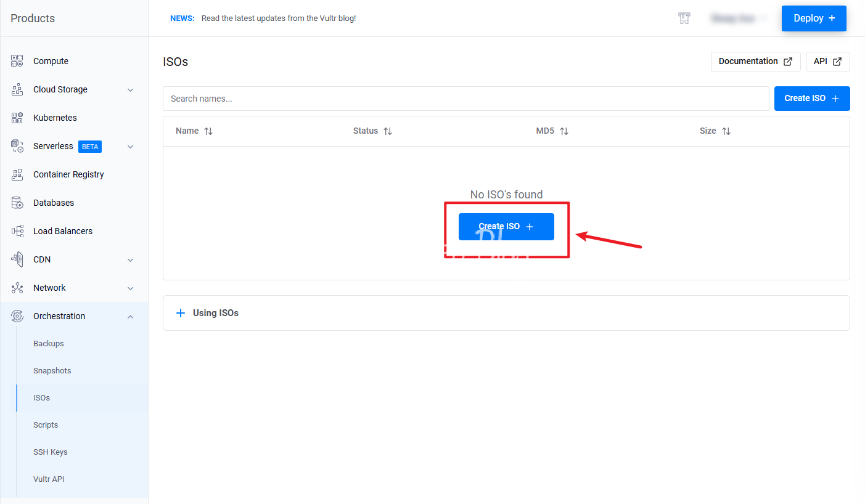
Task: Click the Container Registry label
Action: (68, 174)
